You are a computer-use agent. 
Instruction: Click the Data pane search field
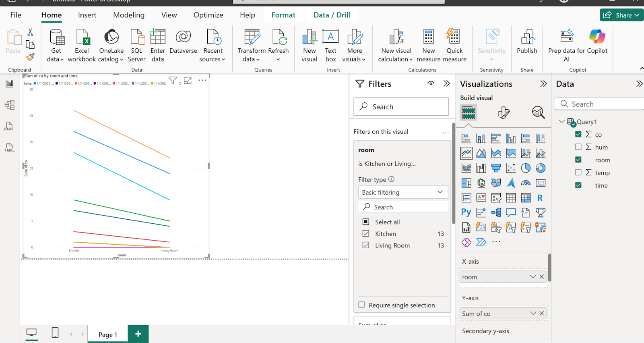pos(600,104)
